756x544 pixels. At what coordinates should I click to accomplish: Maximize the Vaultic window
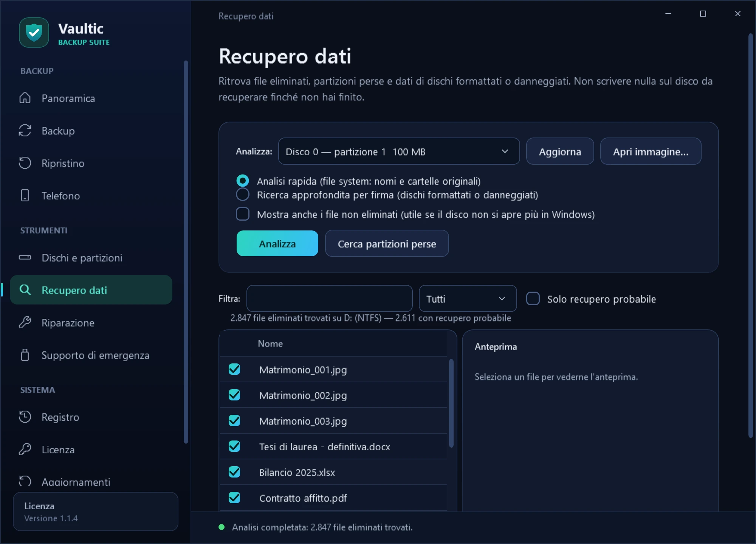[x=703, y=14]
